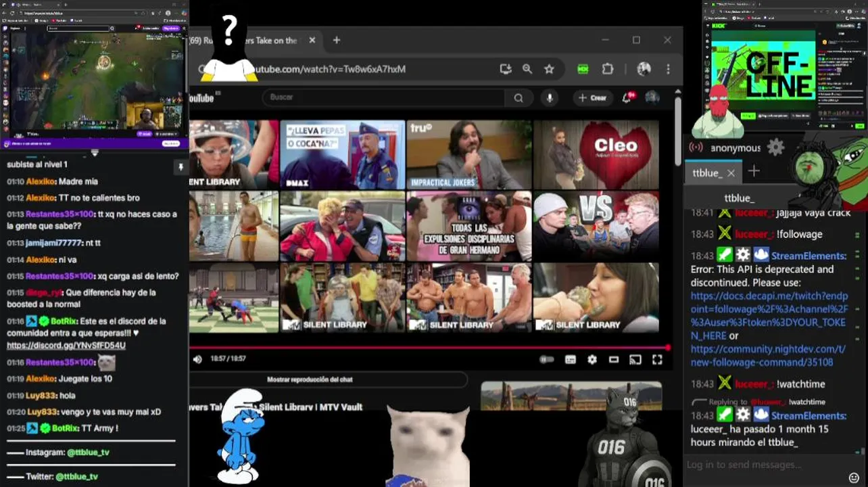Click the YouTube search magnifier button
Image resolution: width=868 pixels, height=487 pixels.
click(519, 98)
